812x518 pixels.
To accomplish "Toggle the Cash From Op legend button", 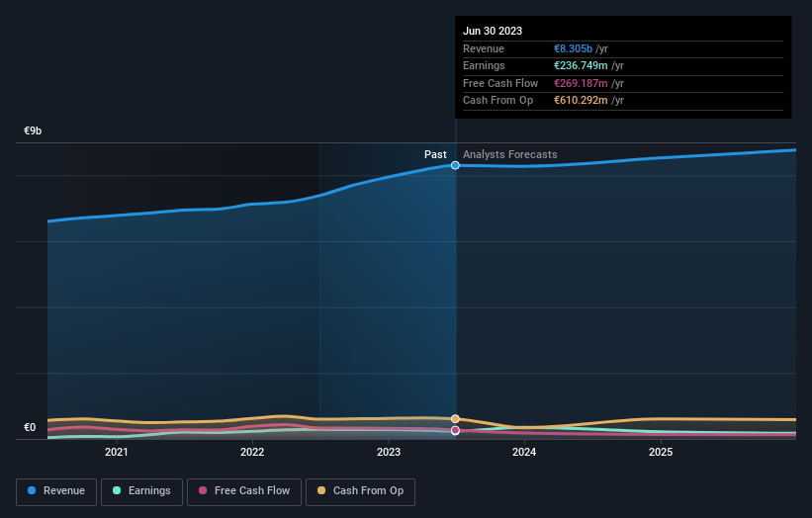I will pos(360,491).
